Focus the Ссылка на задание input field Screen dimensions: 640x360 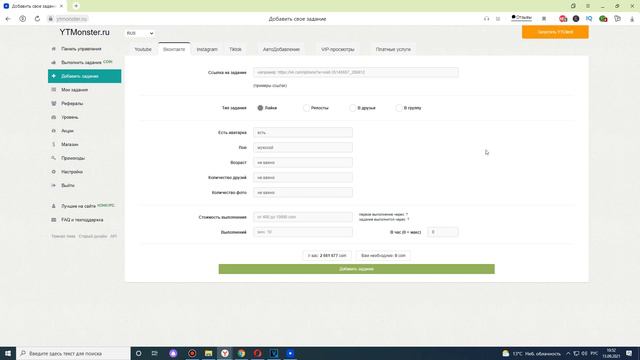click(356, 72)
